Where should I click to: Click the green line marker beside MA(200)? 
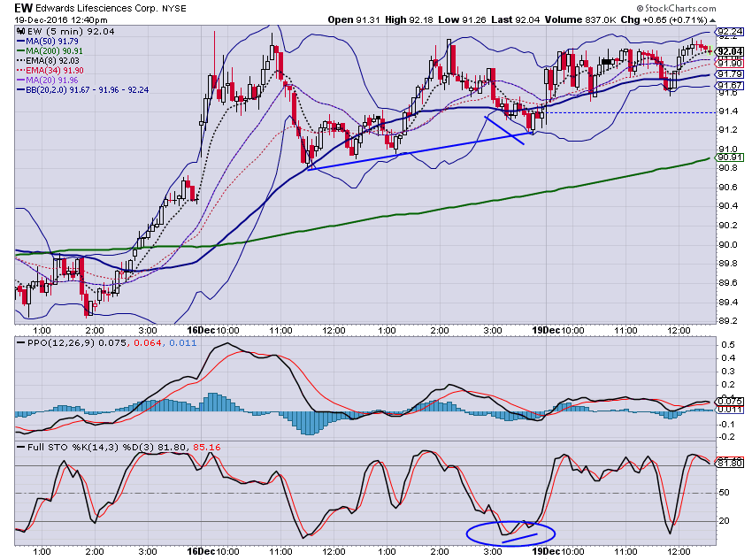(x=20, y=50)
